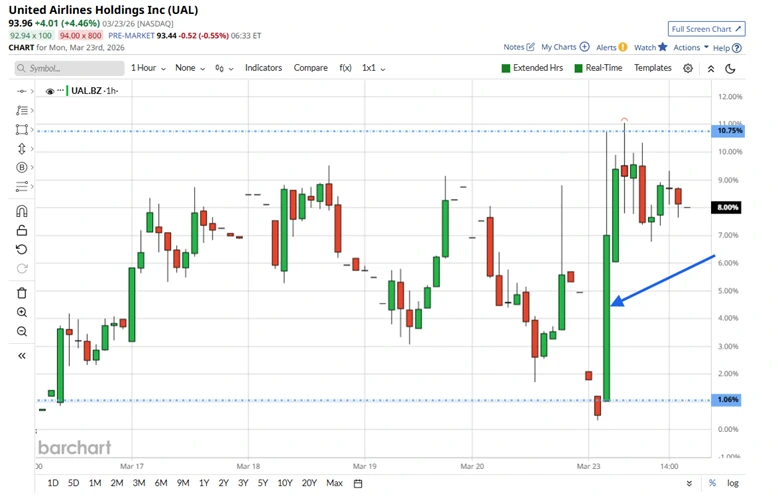This screenshot has width=780, height=498.
Task: Open the 1 Hour interval dropdown
Action: click(148, 68)
